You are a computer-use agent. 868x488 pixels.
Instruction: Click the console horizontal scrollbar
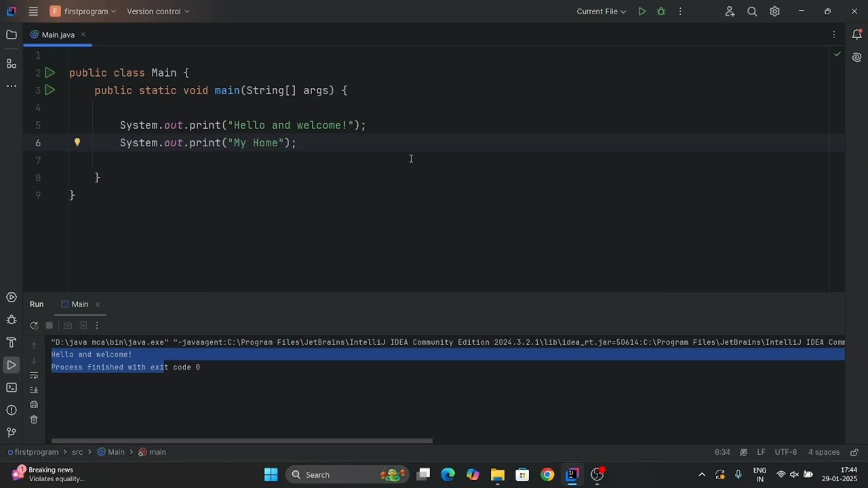click(242, 441)
